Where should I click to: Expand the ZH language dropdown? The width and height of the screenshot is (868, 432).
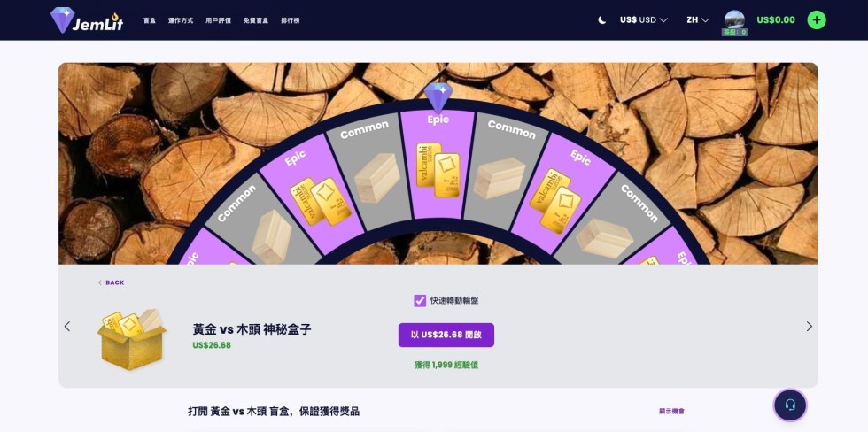pos(698,19)
